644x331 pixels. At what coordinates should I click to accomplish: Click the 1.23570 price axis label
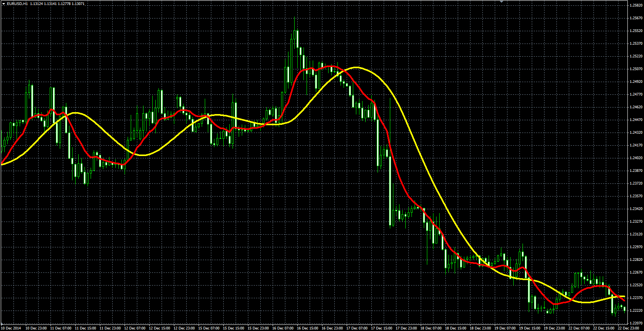[636, 196]
